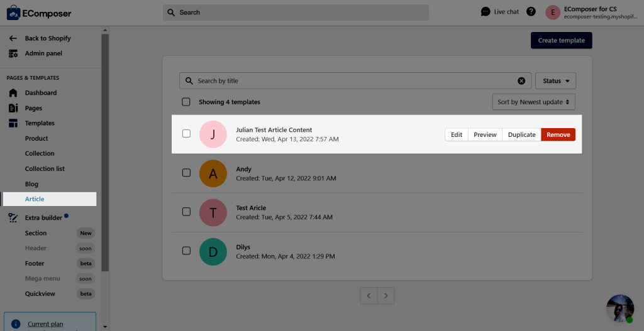Click Create template button
This screenshot has height=331, width=644.
pyautogui.click(x=562, y=40)
